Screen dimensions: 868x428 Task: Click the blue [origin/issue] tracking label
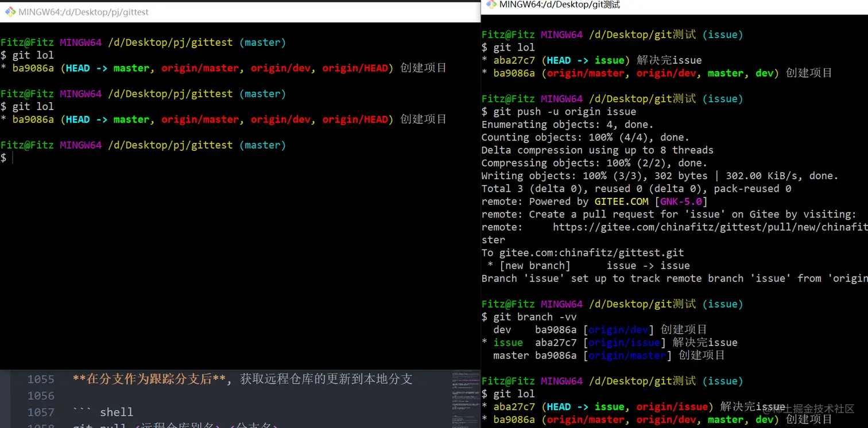click(x=625, y=343)
